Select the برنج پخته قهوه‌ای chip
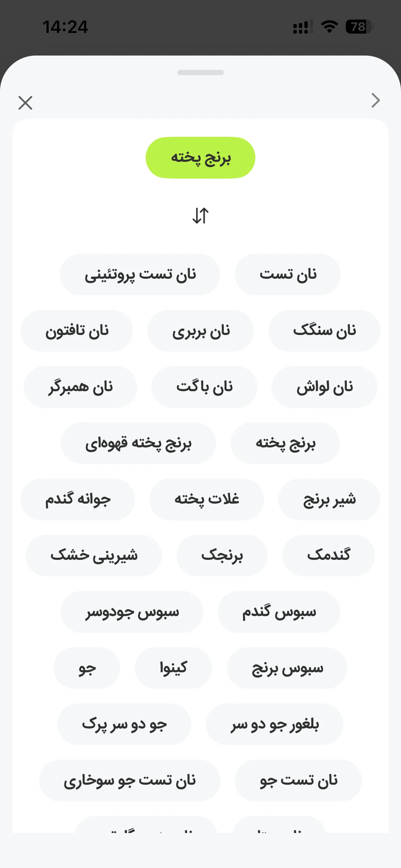 pyautogui.click(x=138, y=443)
